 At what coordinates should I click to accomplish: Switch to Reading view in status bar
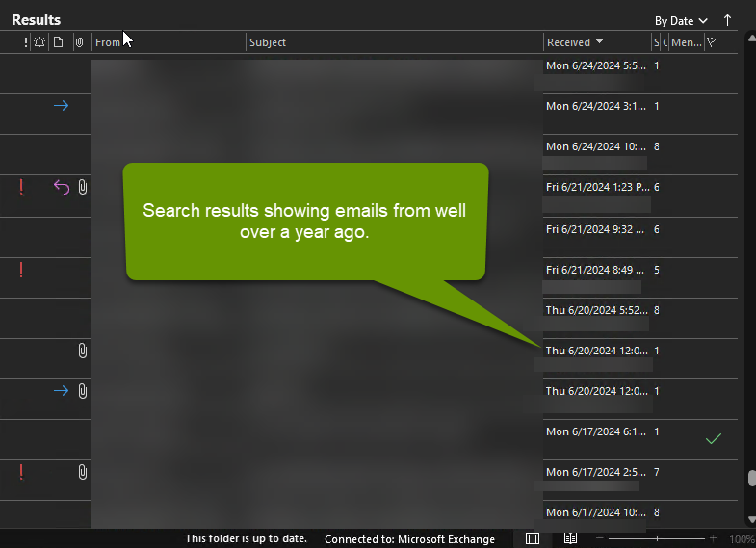click(570, 538)
